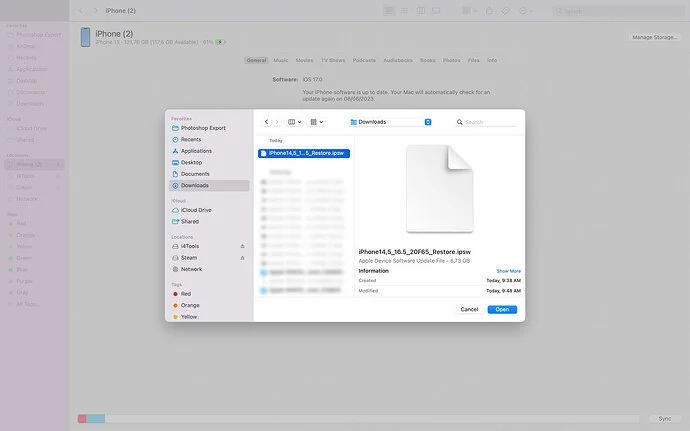The image size is (690, 431).
Task: Click the Show More link
Action: [509, 271]
